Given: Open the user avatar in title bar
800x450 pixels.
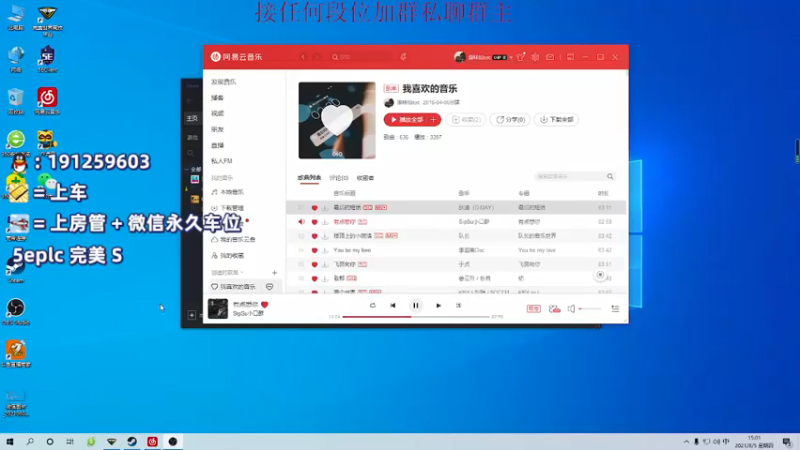Looking at the screenshot, I should click(460, 57).
